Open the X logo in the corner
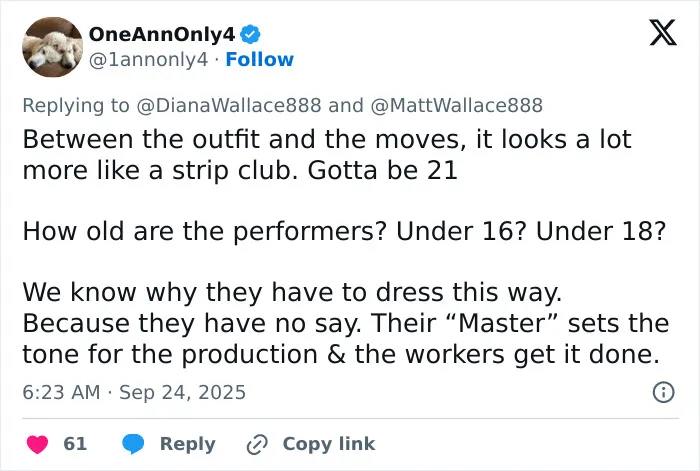The height and width of the screenshot is (471, 700). [x=663, y=33]
